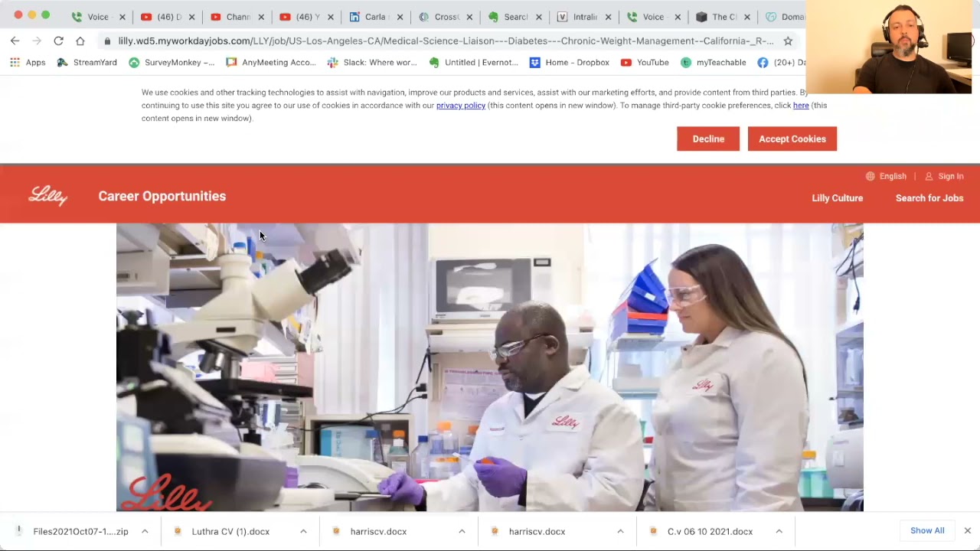Click the Lilly laboratory hero image

pyautogui.click(x=490, y=367)
